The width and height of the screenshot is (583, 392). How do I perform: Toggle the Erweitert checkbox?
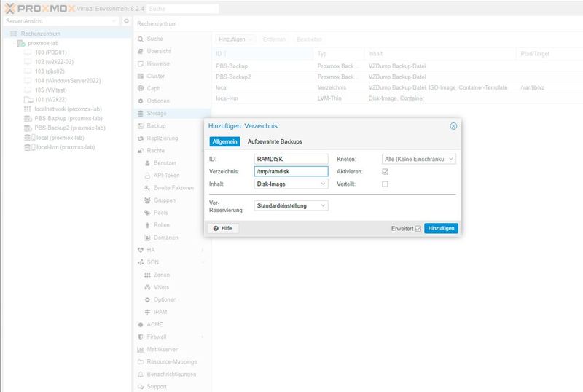[x=418, y=228]
